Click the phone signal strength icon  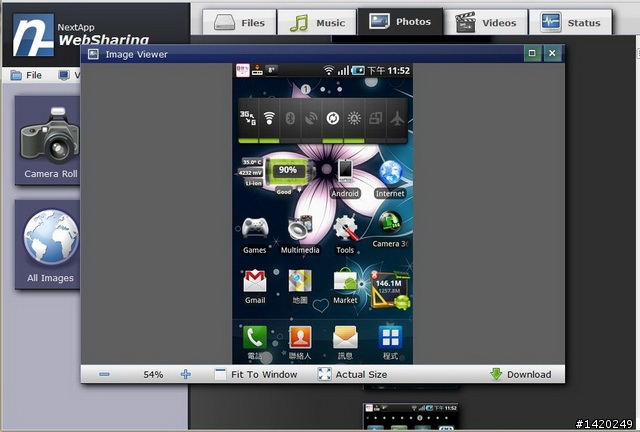pos(343,71)
